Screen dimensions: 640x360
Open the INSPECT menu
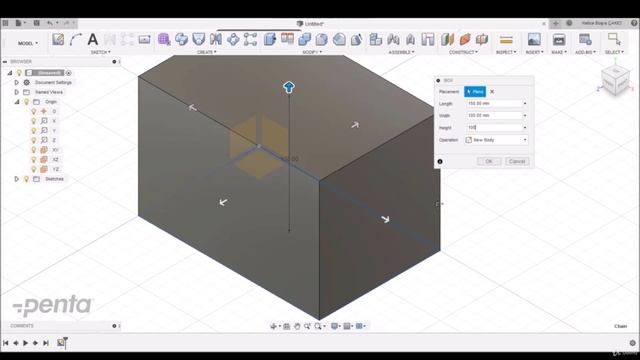point(506,52)
